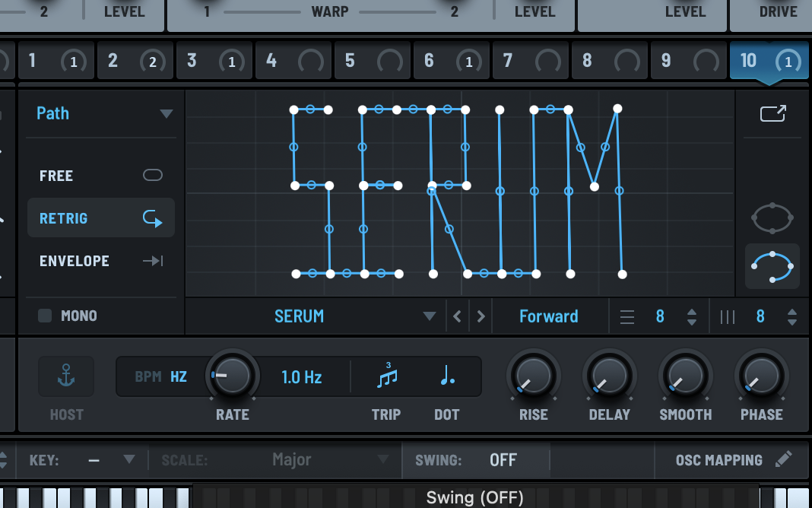Select the closed path loop icon
The image size is (812, 508).
click(x=772, y=218)
